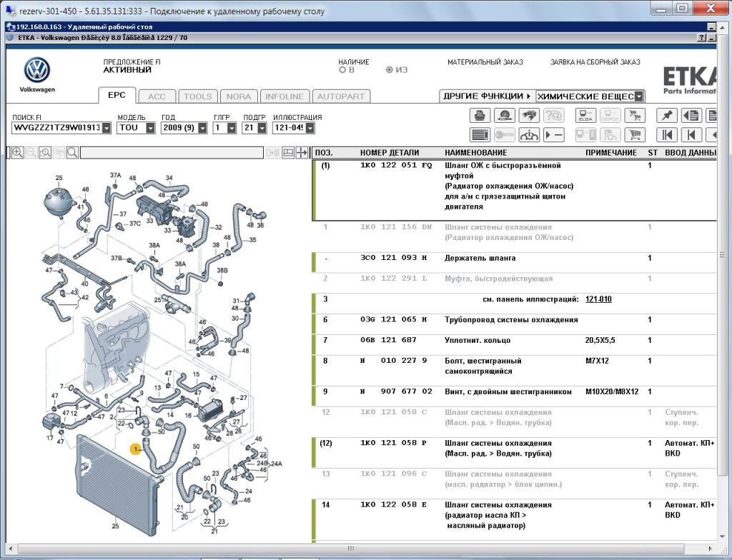Click the ПРИМЕЧАНИЕ column header
732x560 pixels.
(611, 153)
